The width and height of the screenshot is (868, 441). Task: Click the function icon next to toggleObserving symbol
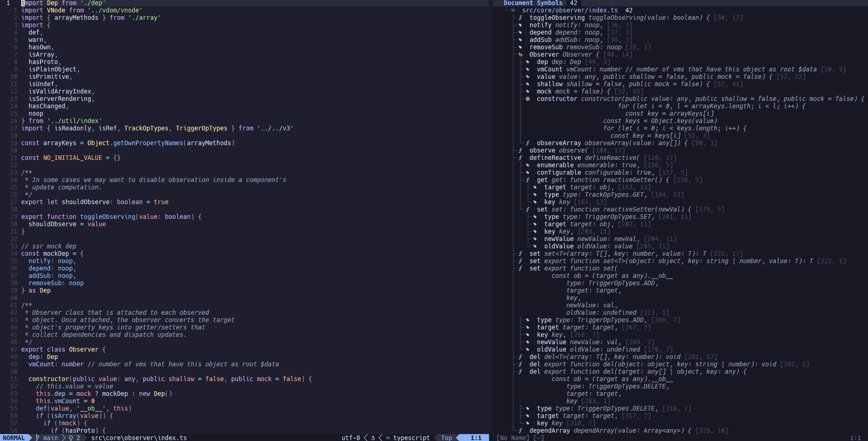click(x=520, y=18)
